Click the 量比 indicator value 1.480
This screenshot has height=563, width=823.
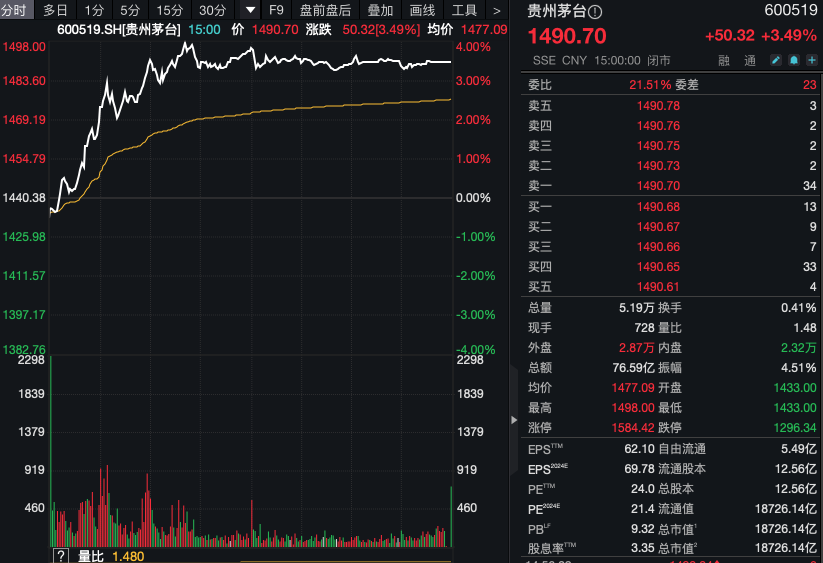[128, 556]
